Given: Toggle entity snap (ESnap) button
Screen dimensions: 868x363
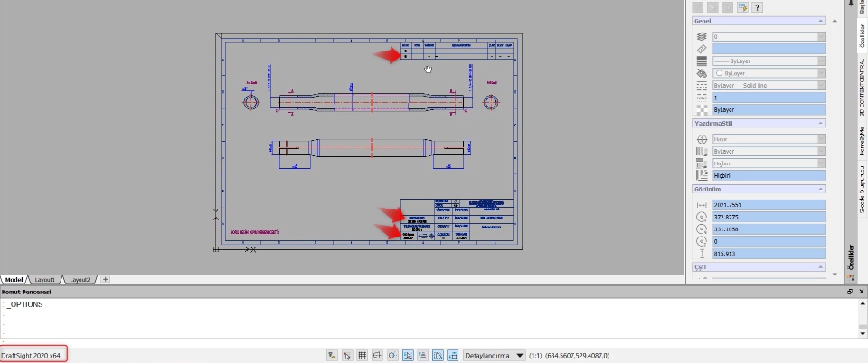Looking at the screenshot, I should click(x=408, y=356).
